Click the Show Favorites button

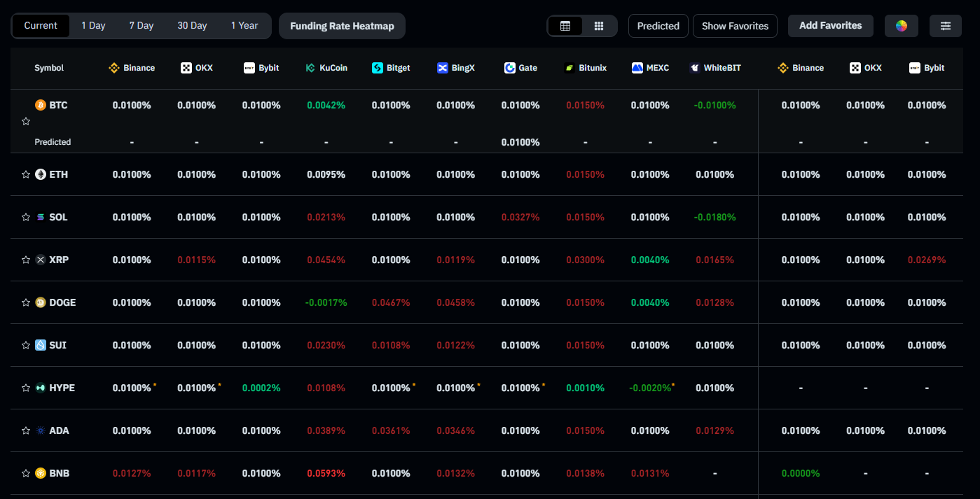[735, 25]
